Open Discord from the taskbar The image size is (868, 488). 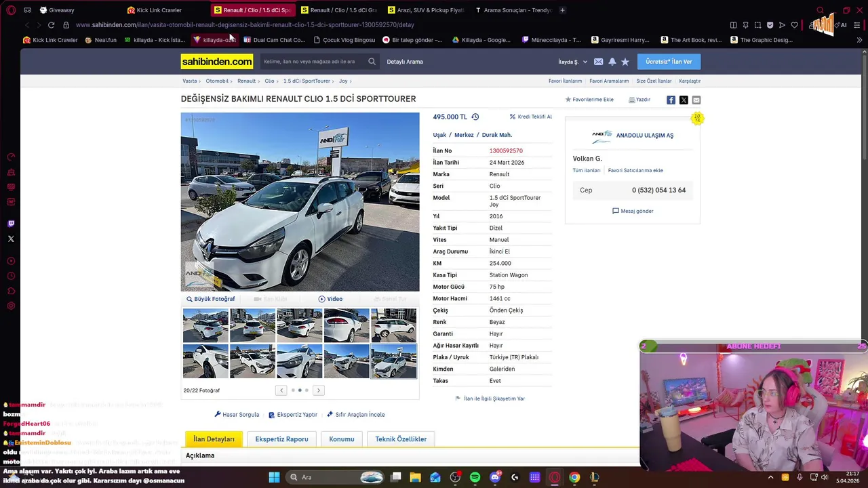[495, 477]
